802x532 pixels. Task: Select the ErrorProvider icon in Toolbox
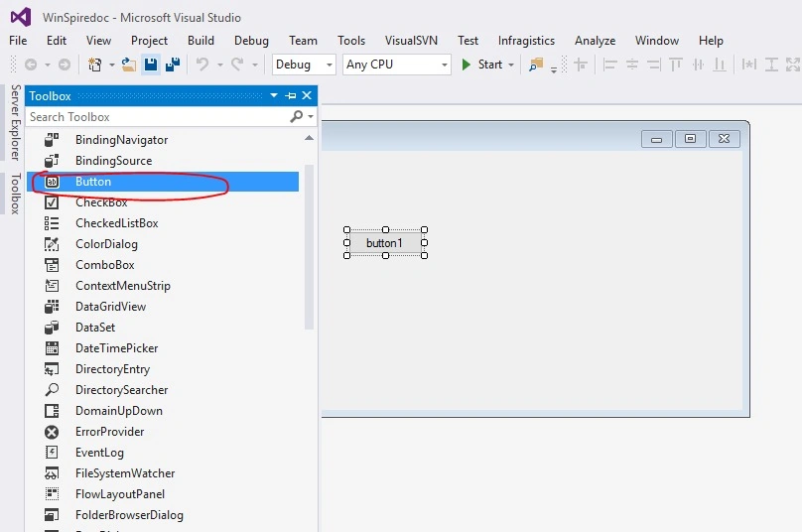pos(52,432)
